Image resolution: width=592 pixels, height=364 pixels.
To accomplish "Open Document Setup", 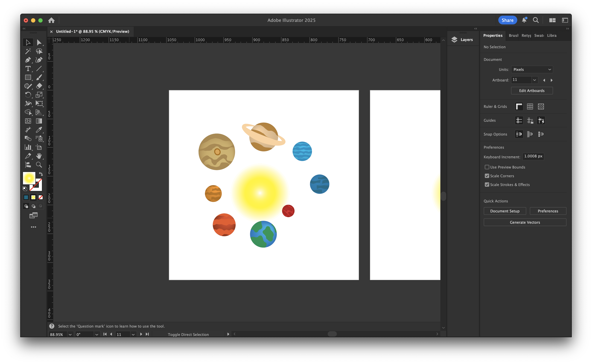I will coord(505,211).
